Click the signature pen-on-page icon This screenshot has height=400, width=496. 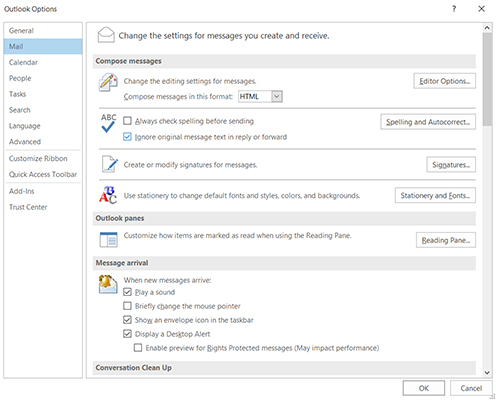pyautogui.click(x=110, y=164)
